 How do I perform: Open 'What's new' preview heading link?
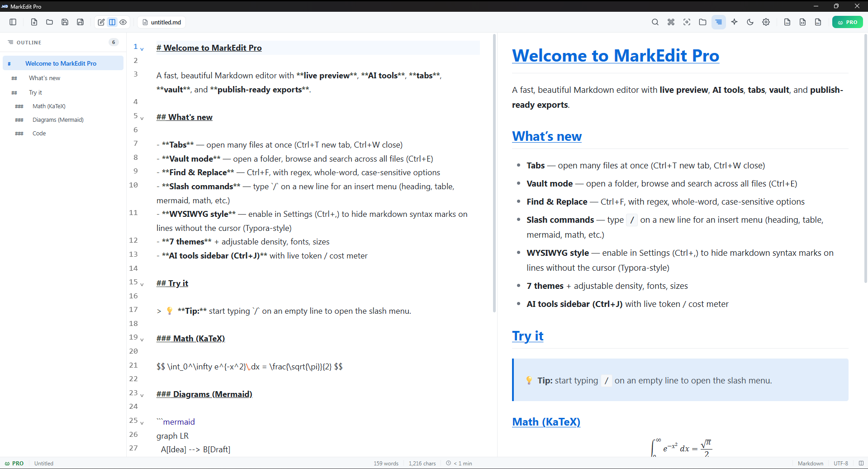coord(547,136)
